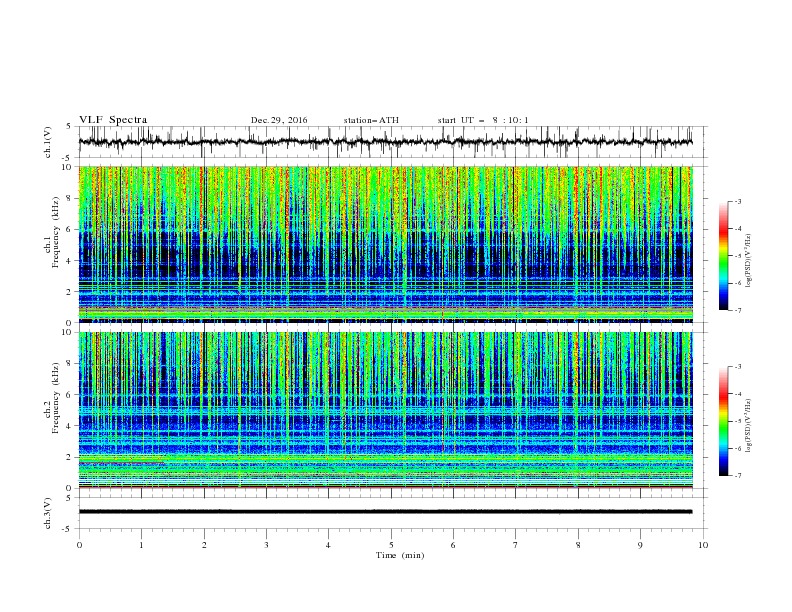The width and height of the screenshot is (792, 612).
Task: Select the lower colorbar log(PSD) label
Action: (748, 426)
